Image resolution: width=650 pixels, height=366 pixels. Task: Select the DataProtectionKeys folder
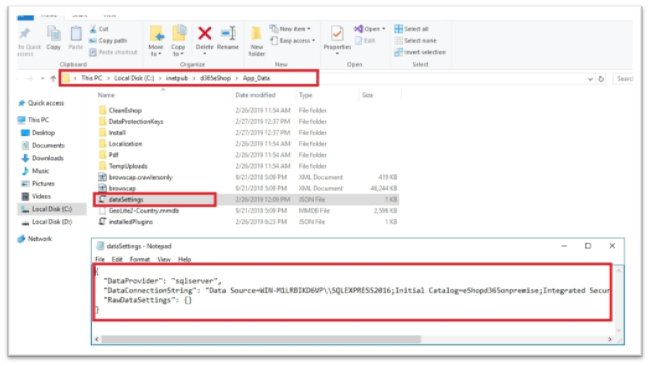click(131, 122)
